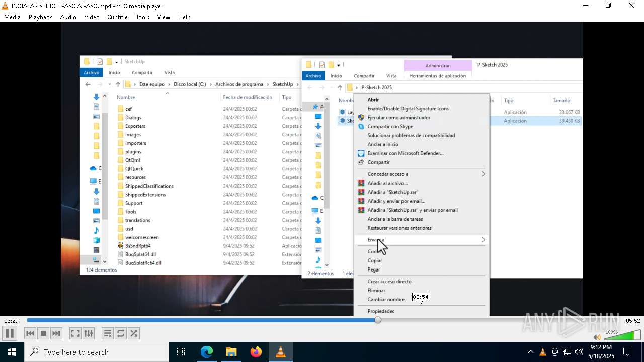Viewport: 644px width, 362px height.
Task: Open the Media menu
Action: coord(12,17)
